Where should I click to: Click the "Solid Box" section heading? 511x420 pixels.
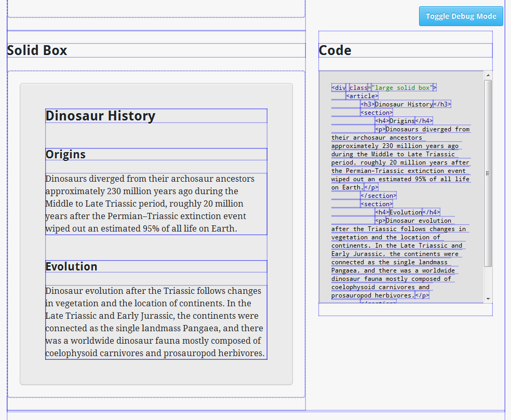click(x=37, y=50)
